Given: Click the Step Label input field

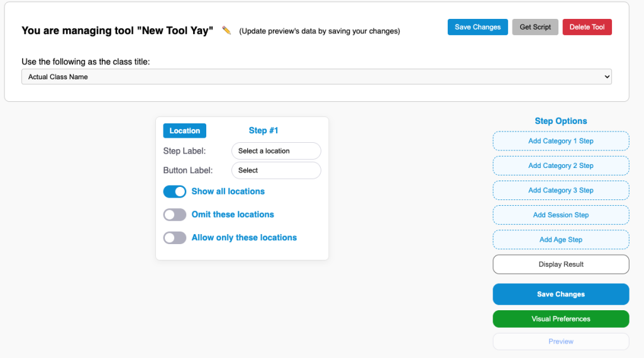Looking at the screenshot, I should 276,151.
